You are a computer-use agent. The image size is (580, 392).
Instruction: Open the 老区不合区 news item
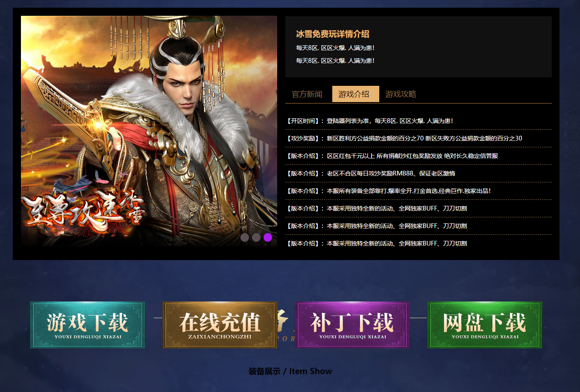(419, 173)
